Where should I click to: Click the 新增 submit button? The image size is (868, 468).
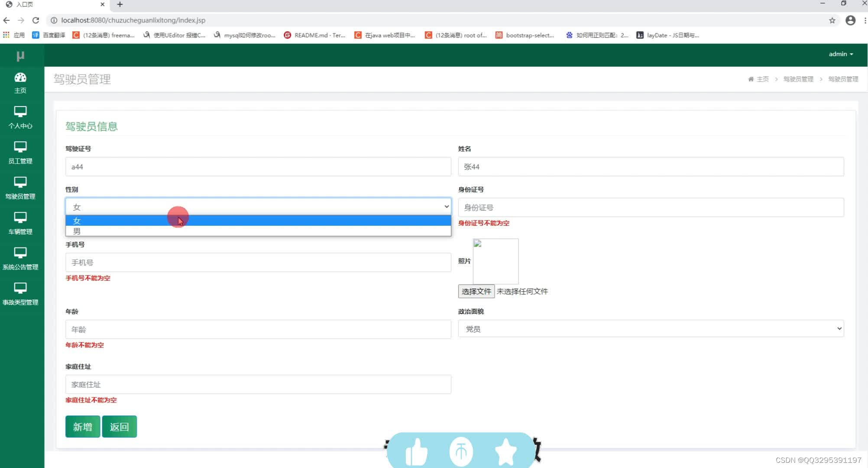click(x=83, y=427)
